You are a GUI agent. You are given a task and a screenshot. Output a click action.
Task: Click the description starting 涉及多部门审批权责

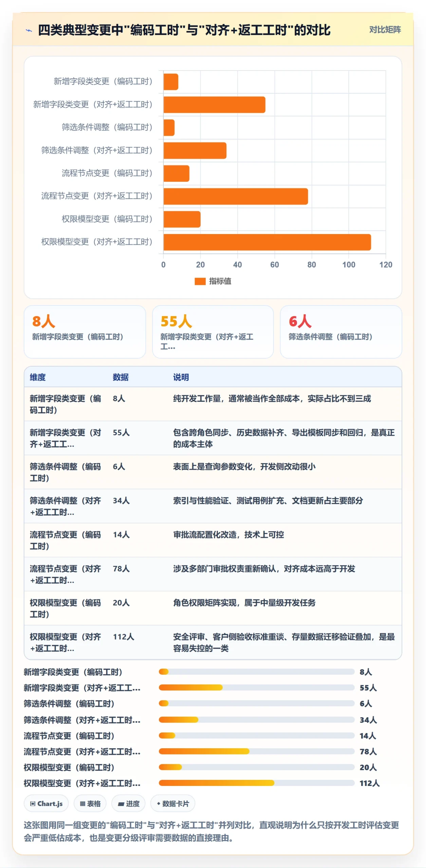264,569
